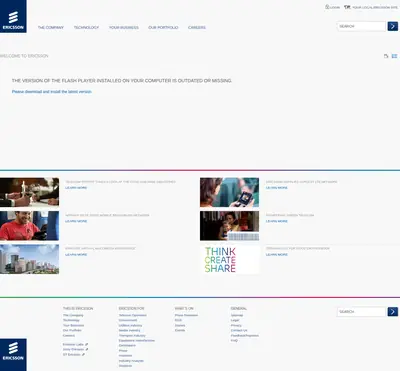Open Events link under What's On

click(x=180, y=330)
